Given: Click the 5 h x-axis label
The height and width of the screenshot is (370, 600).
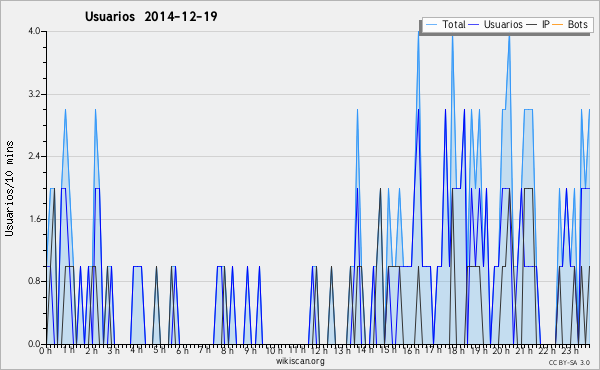Looking at the screenshot, I should pos(159,350).
